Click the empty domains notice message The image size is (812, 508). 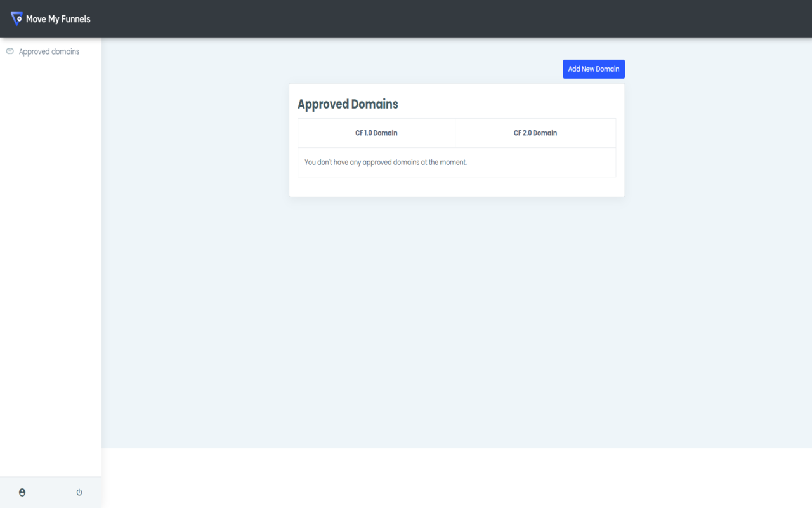[386, 162]
